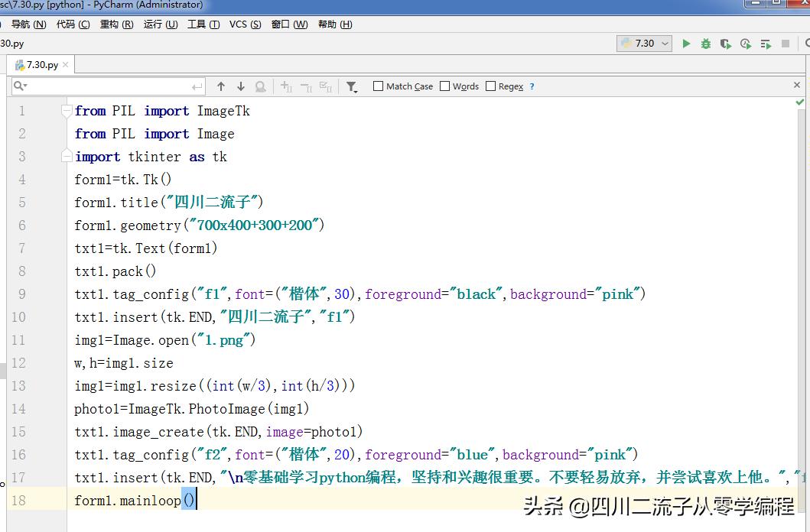Open the Profiler run icon
Image resolution: width=810 pixels, height=532 pixels.
[745, 44]
